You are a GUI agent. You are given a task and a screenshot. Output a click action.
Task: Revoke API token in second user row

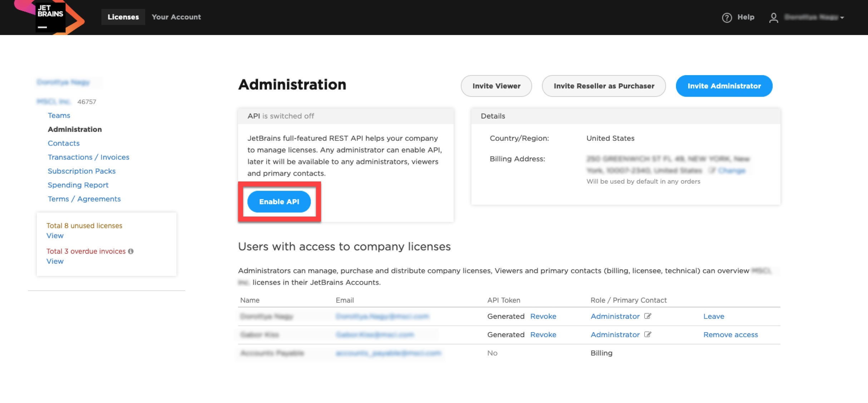(543, 335)
